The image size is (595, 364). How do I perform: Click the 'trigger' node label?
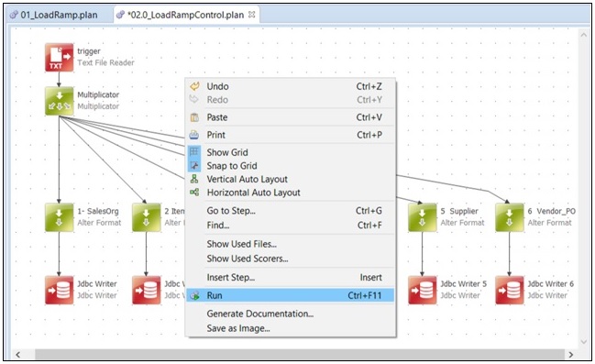[x=89, y=50]
